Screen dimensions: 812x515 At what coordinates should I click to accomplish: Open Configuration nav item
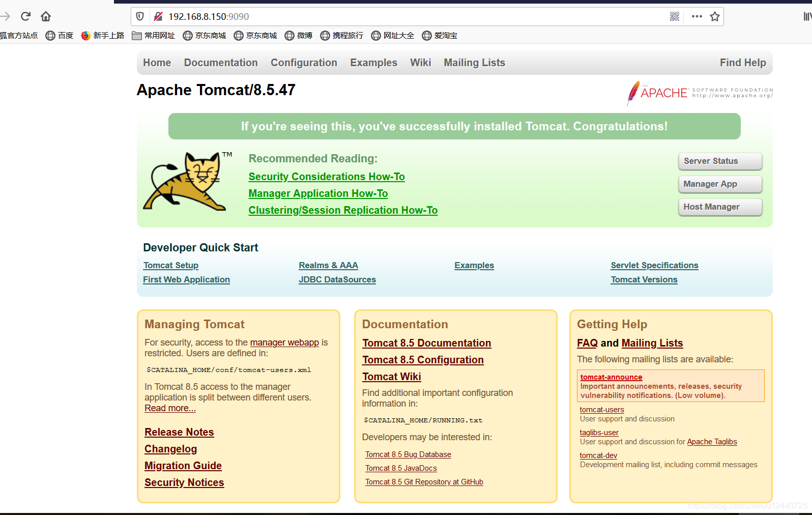point(304,63)
